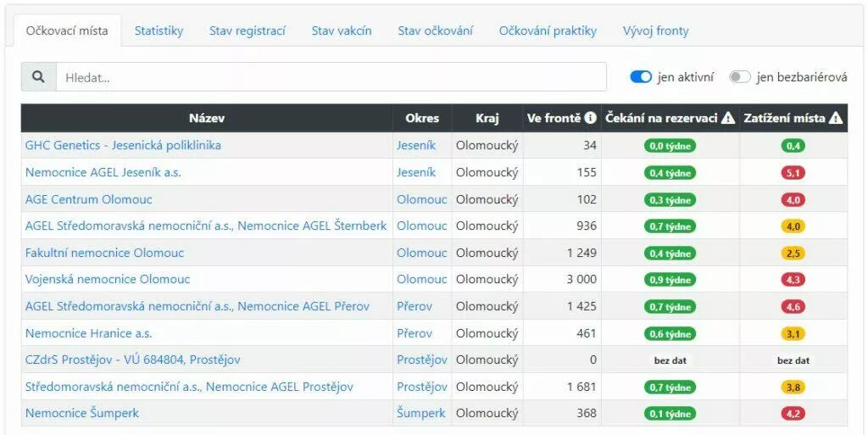Click the search magnifier icon

tap(38, 77)
